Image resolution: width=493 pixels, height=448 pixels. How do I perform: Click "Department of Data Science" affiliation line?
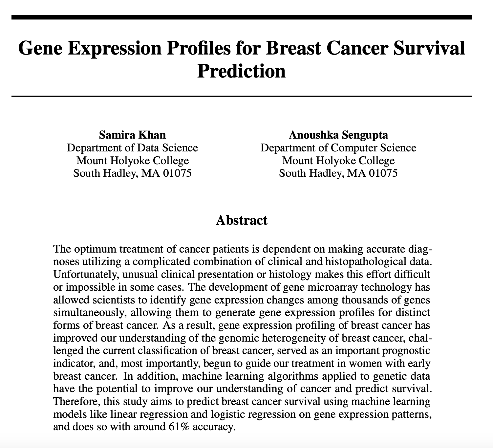(x=132, y=147)
